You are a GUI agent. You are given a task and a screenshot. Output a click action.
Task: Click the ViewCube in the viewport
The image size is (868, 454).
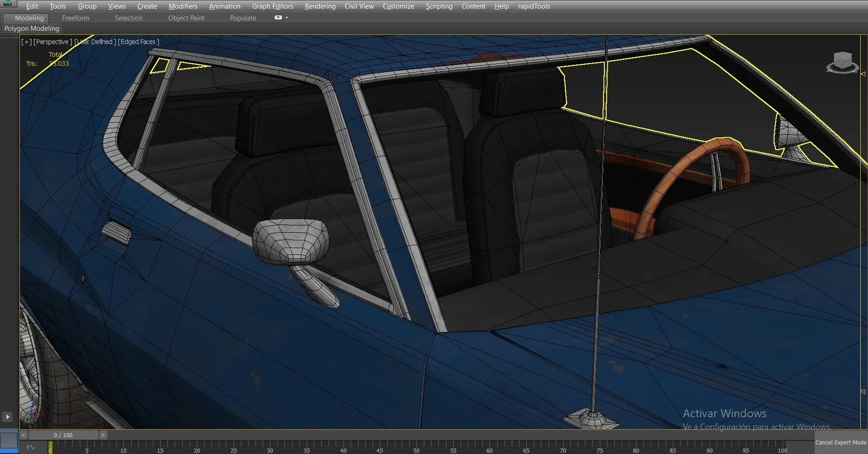click(843, 60)
